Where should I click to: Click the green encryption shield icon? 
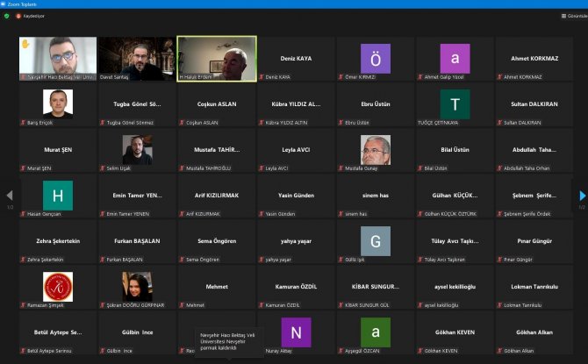click(6, 16)
